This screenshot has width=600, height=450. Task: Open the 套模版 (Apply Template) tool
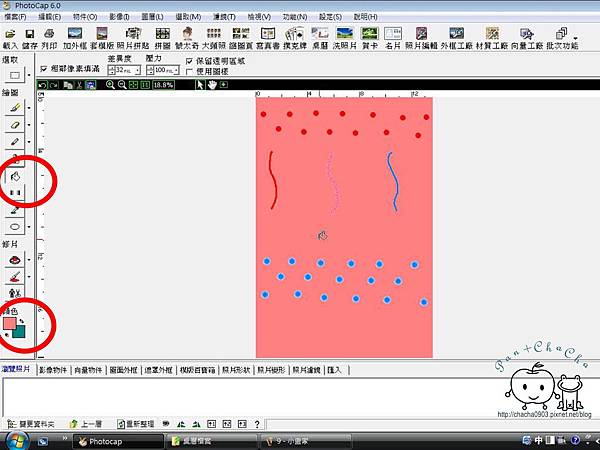click(x=102, y=39)
